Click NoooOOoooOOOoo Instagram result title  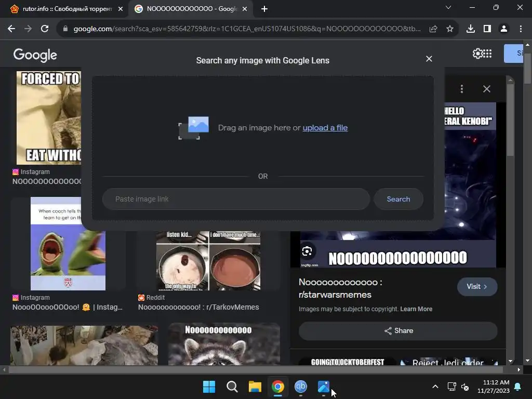click(68, 307)
